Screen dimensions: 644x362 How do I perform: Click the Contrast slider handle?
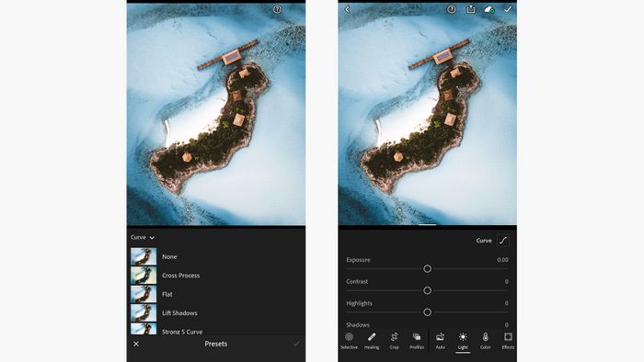pos(427,290)
